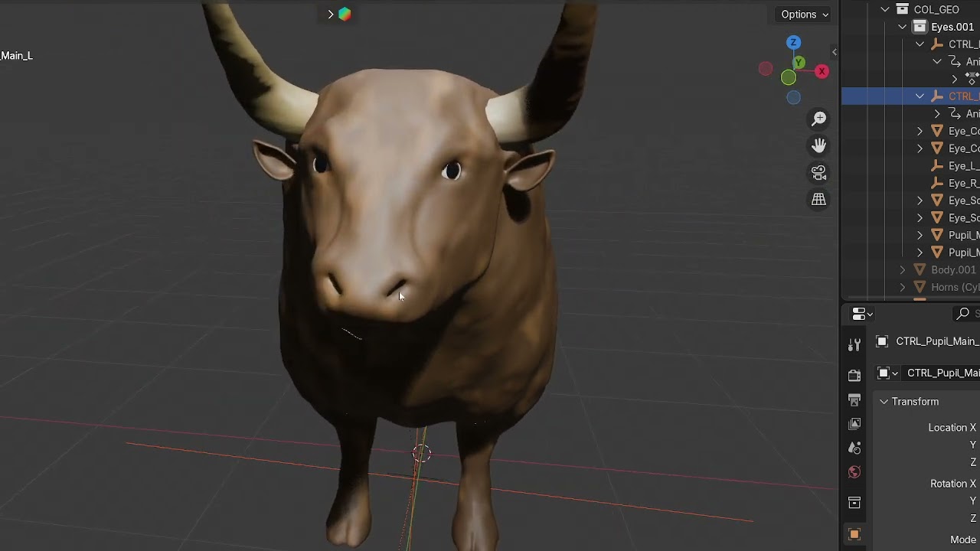
Task: Collapse the COL_GEO collection
Action: (x=885, y=9)
